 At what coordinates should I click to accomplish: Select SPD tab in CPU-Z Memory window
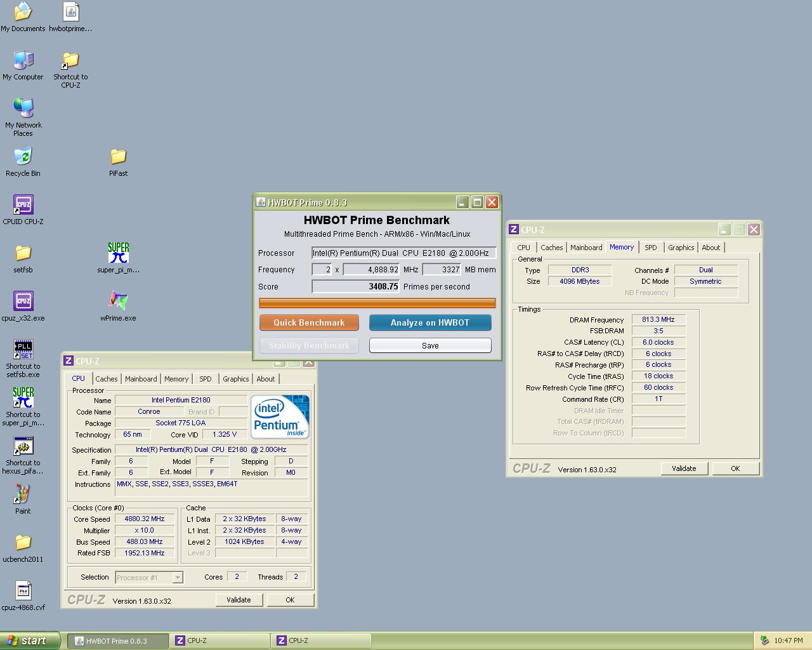point(651,248)
